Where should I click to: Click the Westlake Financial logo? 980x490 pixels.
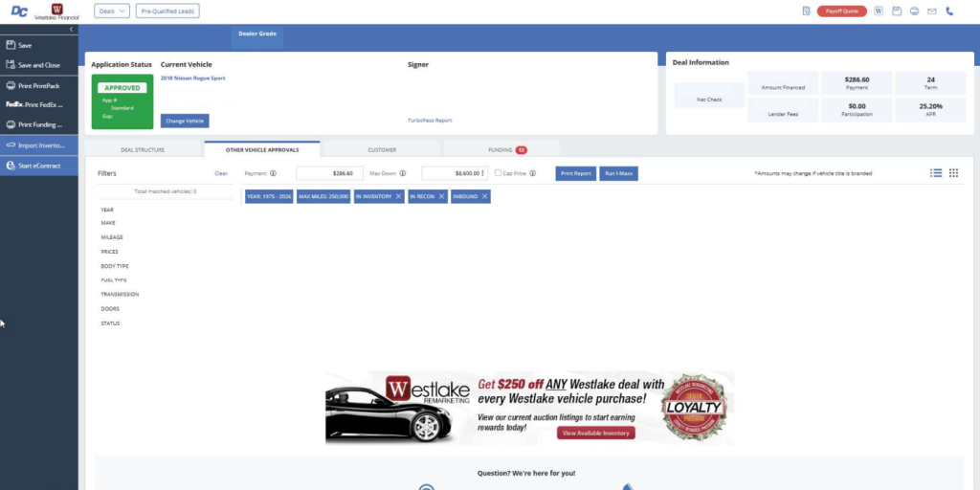[56, 11]
